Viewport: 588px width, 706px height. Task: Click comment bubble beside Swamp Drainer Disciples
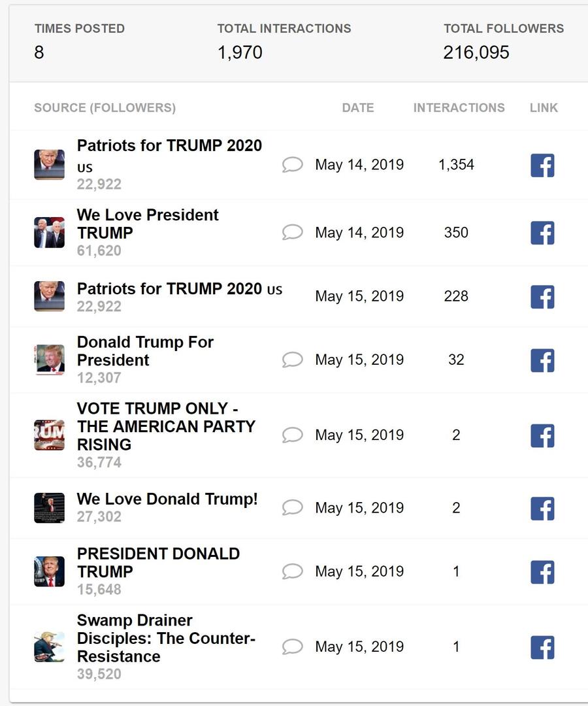pyautogui.click(x=293, y=647)
